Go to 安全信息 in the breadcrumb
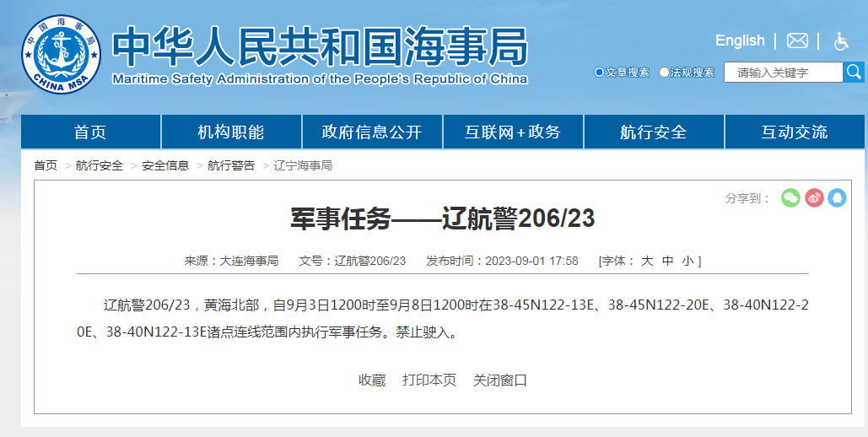This screenshot has width=868, height=437. click(165, 165)
